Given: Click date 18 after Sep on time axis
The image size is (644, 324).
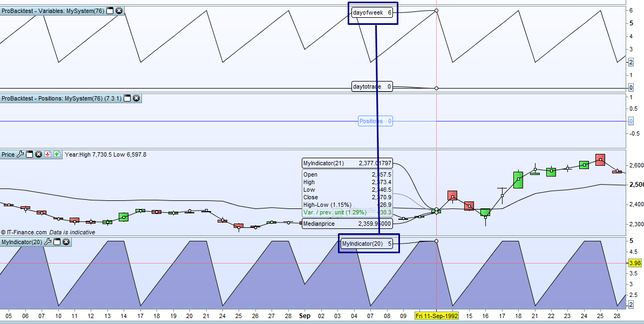Looking at the screenshot, I should point(518,316).
